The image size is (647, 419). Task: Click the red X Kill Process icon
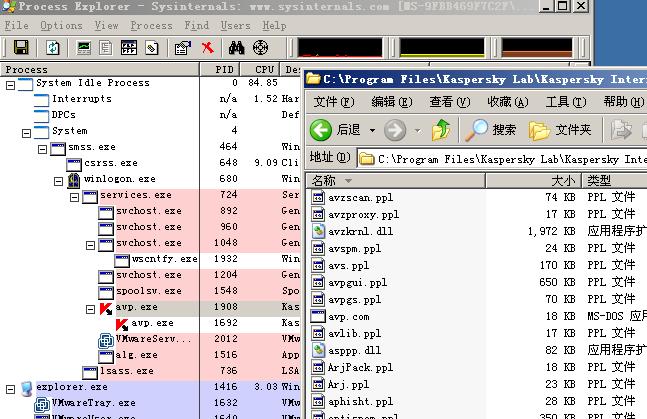point(208,47)
